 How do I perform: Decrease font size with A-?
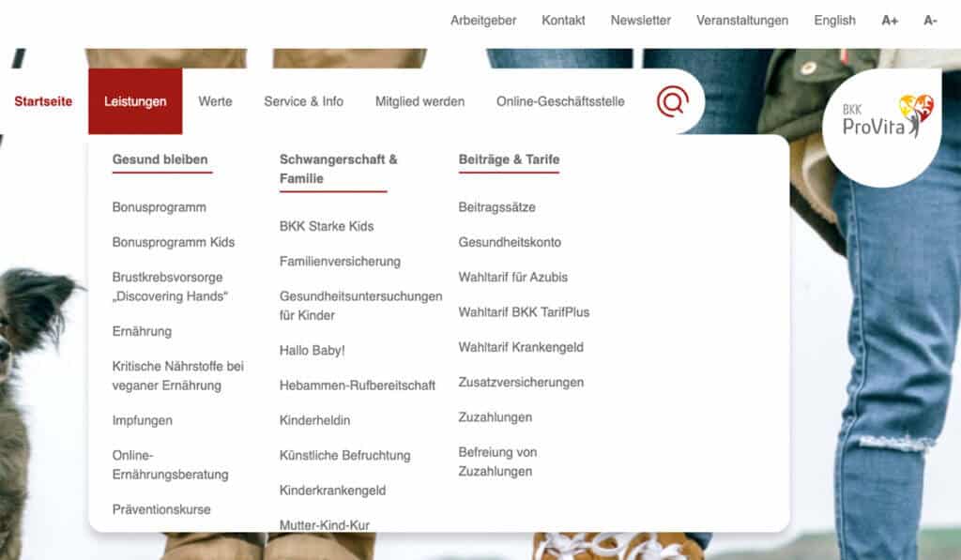[930, 20]
